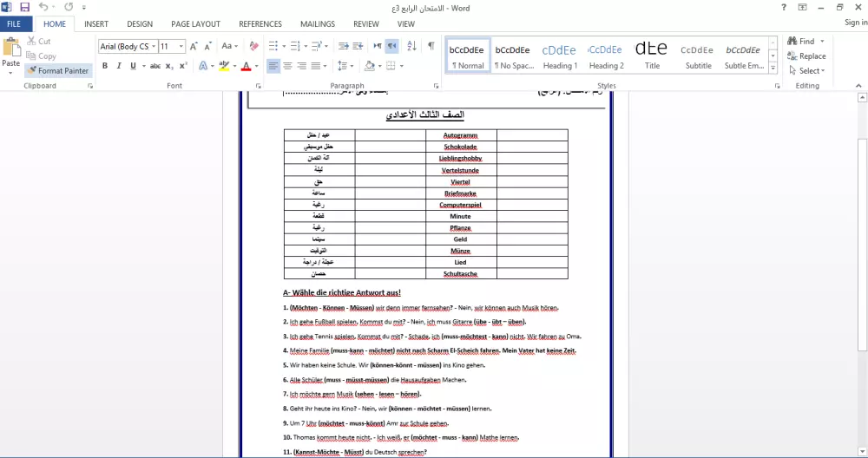The height and width of the screenshot is (458, 868).
Task: Open the Change Case menu
Action: 229,47
